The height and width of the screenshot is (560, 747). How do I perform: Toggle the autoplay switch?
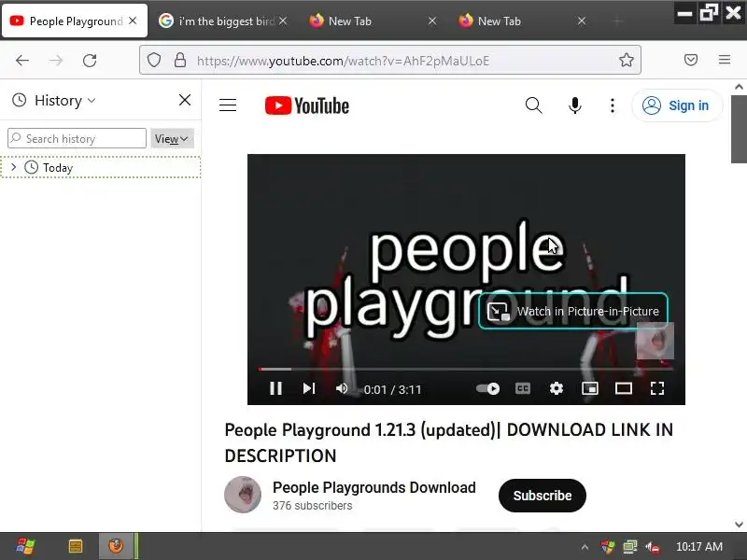pyautogui.click(x=487, y=388)
